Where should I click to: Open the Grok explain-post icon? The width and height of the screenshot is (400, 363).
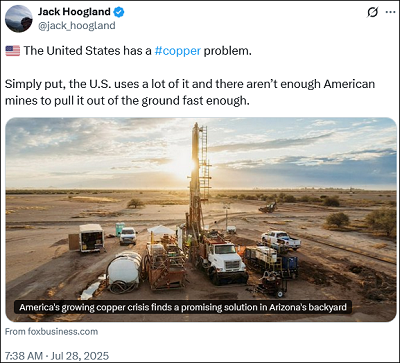(x=373, y=12)
